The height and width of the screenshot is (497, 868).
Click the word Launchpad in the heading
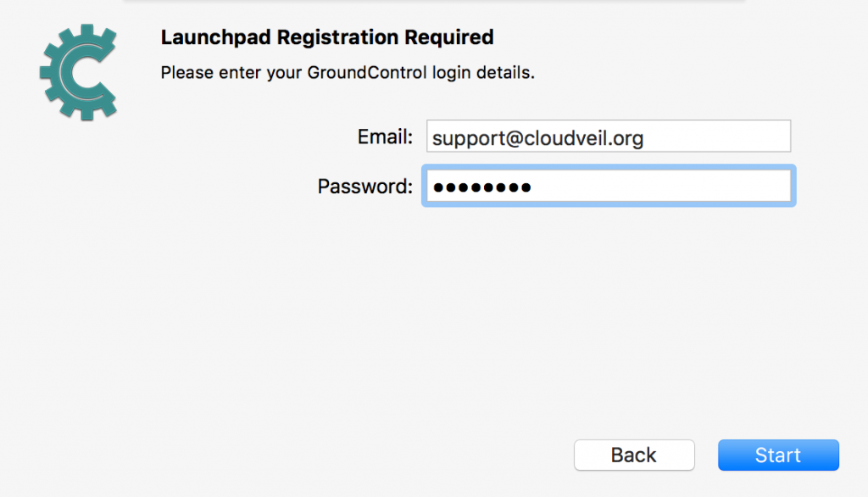(216, 37)
